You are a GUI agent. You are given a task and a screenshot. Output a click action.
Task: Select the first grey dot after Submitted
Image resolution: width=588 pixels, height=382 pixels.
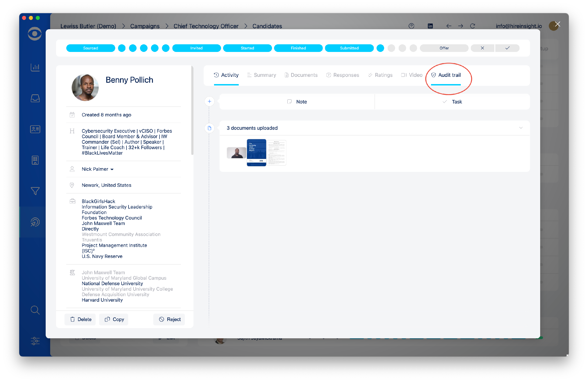[391, 48]
